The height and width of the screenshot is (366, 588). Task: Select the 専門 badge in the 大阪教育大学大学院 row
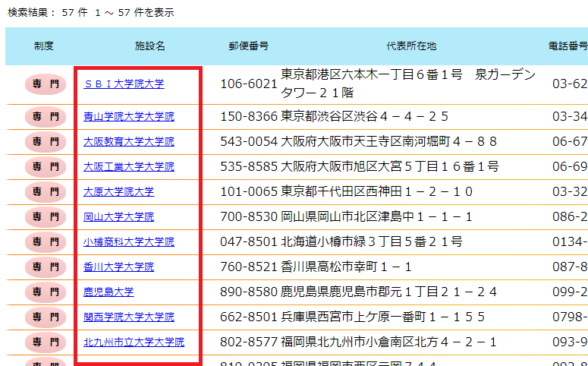click(46, 142)
